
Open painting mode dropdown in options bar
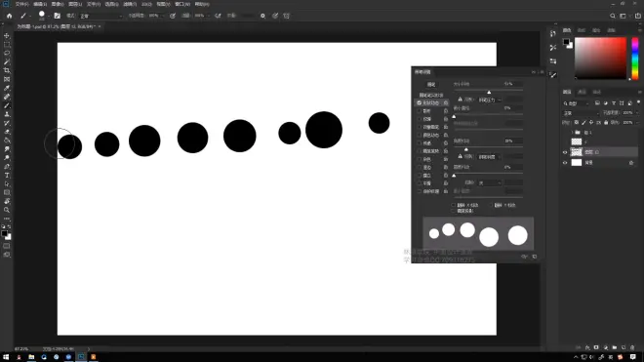click(101, 16)
